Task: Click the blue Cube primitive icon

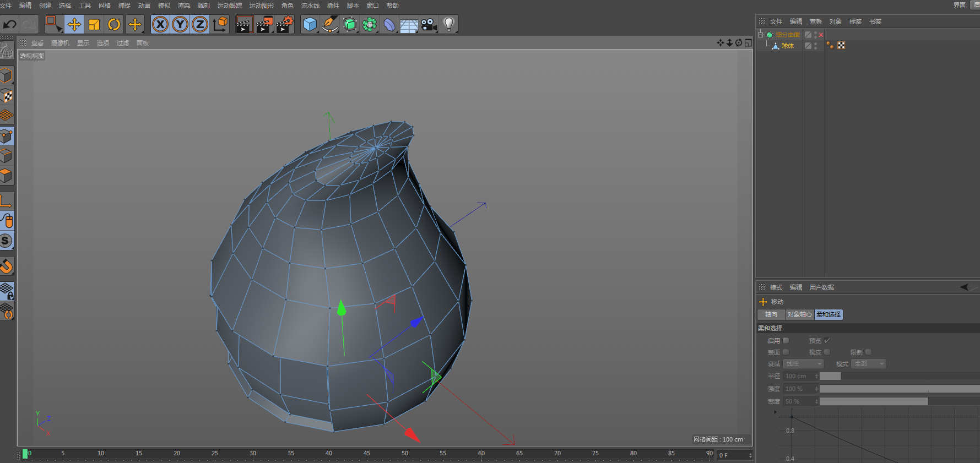Action: (x=310, y=24)
